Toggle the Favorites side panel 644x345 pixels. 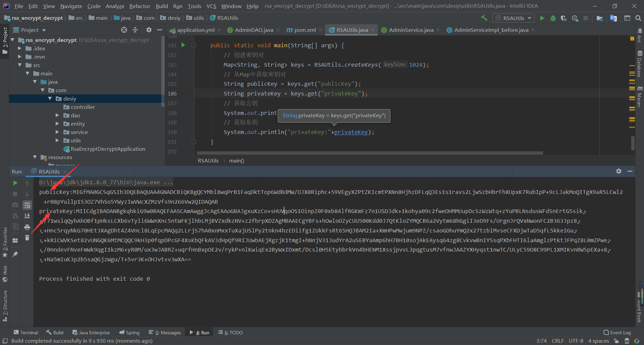coord(5,242)
